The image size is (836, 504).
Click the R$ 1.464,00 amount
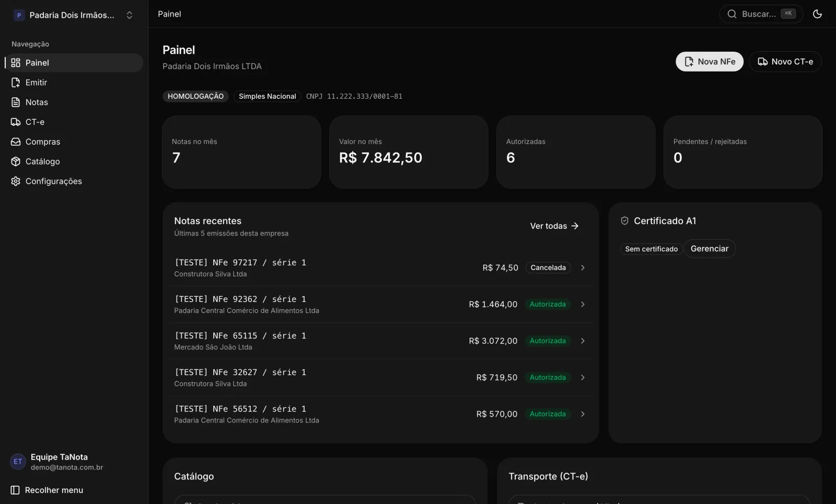(493, 304)
